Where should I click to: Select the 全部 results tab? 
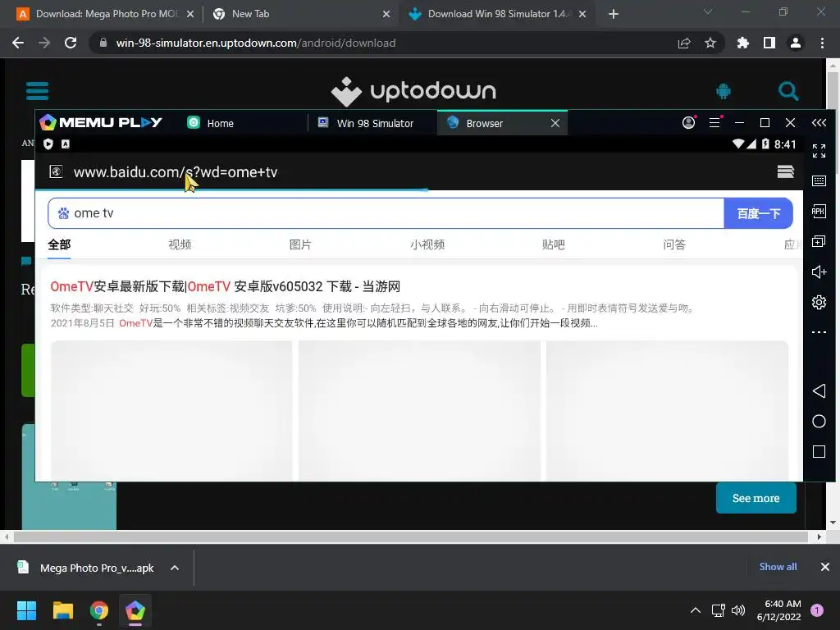[59, 244]
